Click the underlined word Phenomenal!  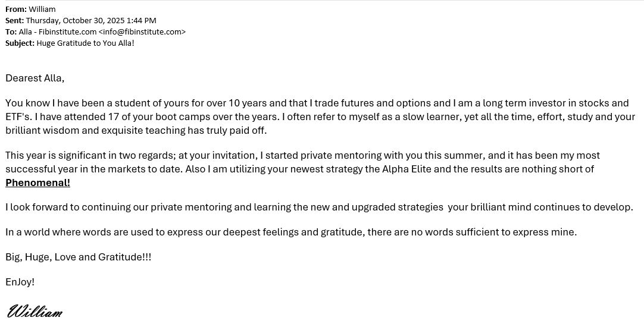(x=37, y=183)
